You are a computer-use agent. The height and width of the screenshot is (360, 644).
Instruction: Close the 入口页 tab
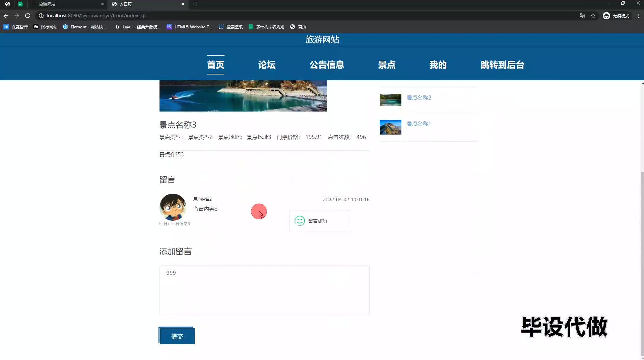183,4
